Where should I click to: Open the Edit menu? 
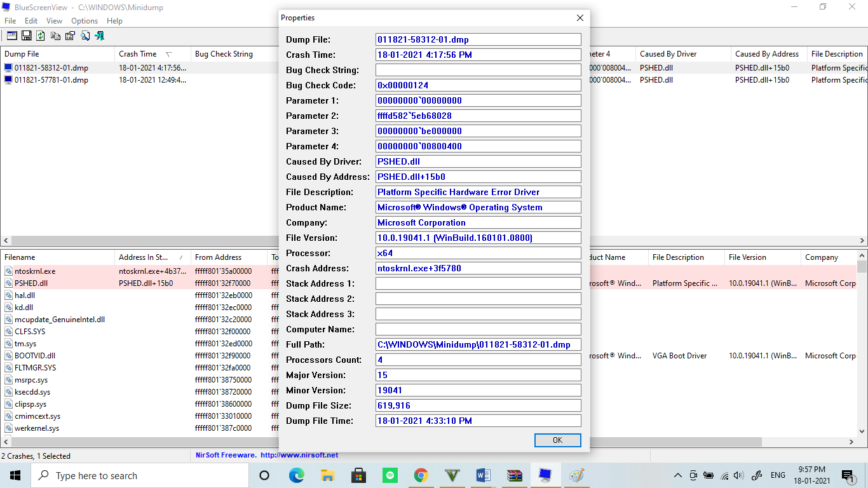coord(31,21)
